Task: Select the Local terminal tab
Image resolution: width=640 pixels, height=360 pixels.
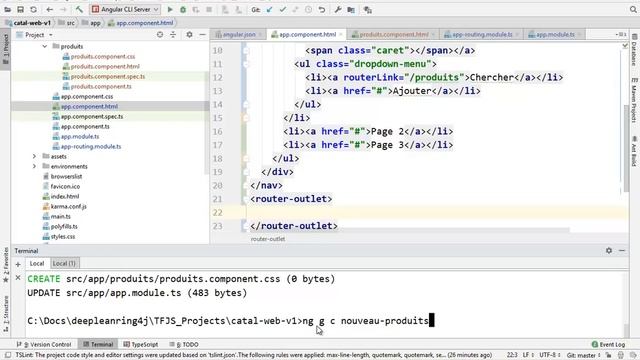Action: (37, 263)
